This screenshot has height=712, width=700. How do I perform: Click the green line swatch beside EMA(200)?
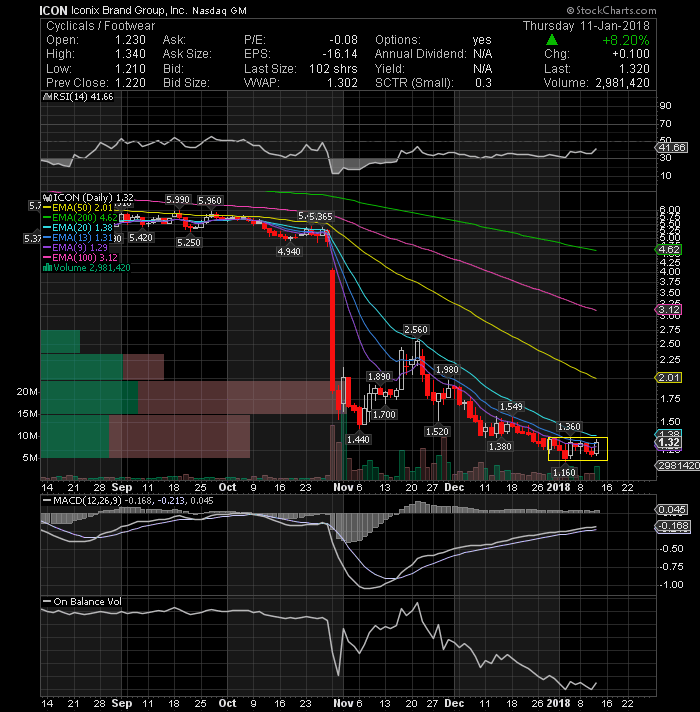pos(47,218)
